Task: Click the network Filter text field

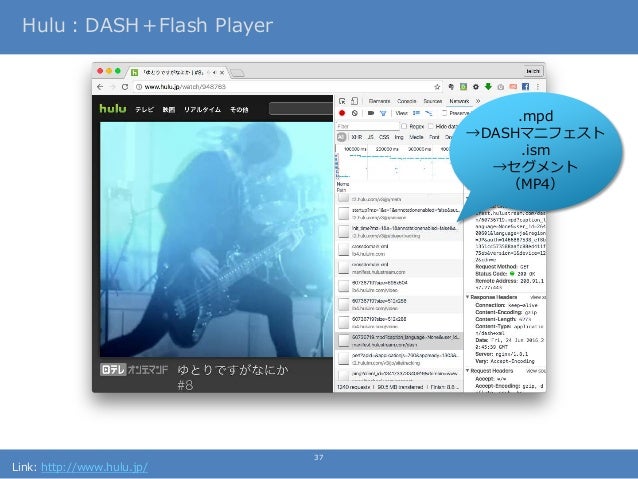Action: click(x=367, y=126)
